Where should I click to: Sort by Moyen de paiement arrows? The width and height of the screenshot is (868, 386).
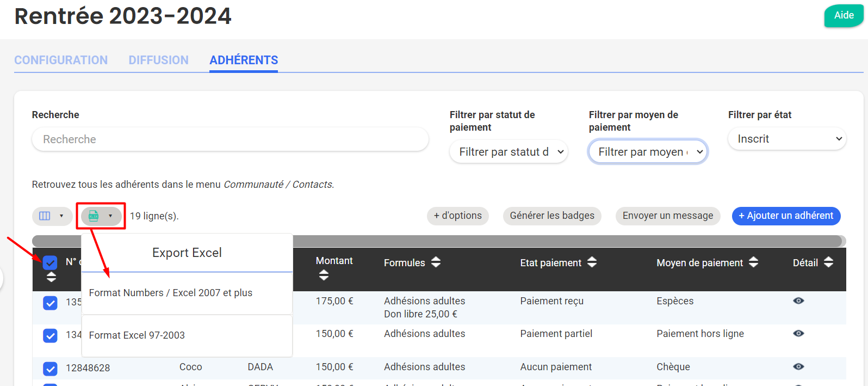coord(753,262)
